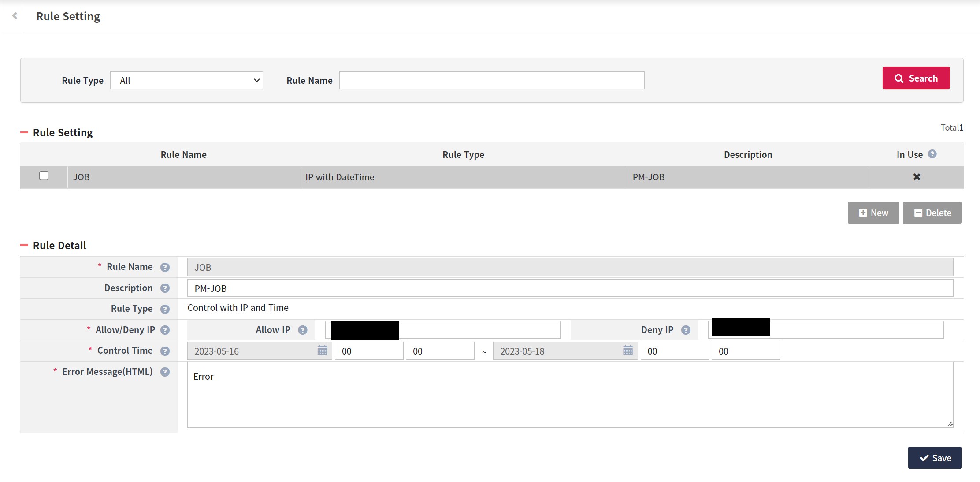
Task: Click the help icon next to Rule Name
Action: click(x=165, y=267)
